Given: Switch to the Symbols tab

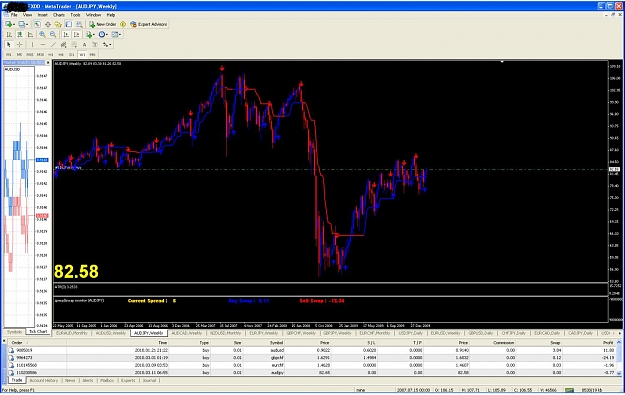Looking at the screenshot, I should tap(14, 332).
